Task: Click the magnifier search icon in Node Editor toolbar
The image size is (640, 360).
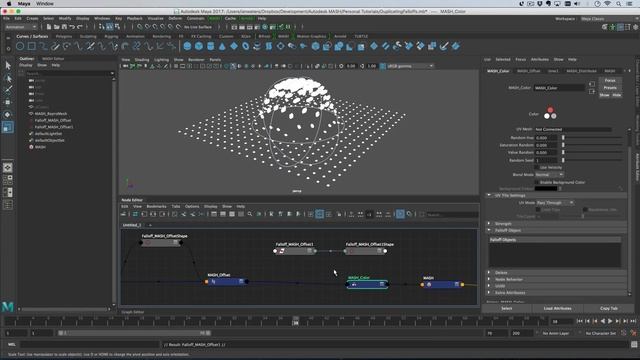Action: (x=250, y=214)
